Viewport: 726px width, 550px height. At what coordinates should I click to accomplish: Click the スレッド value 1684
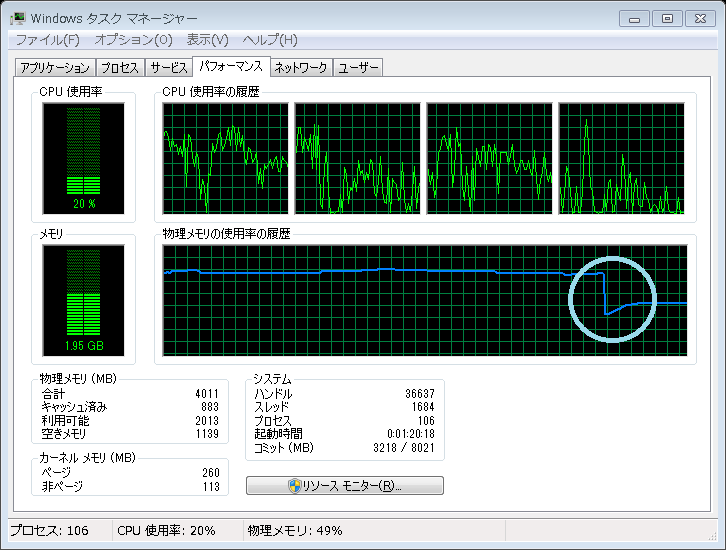[423, 407]
